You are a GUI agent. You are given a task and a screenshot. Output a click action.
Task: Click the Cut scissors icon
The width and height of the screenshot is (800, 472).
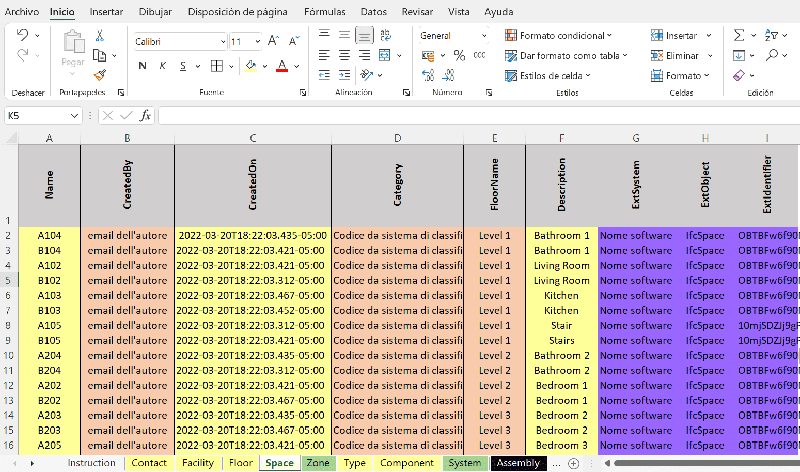click(x=99, y=35)
